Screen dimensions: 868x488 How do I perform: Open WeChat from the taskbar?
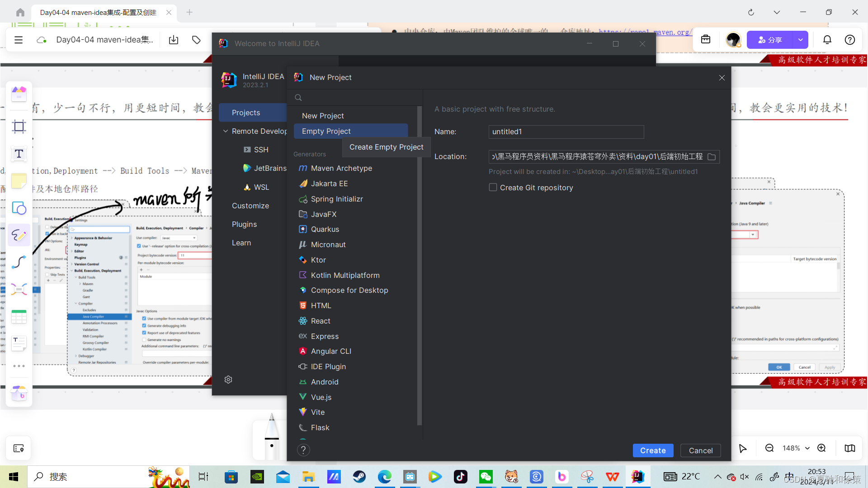pyautogui.click(x=486, y=477)
